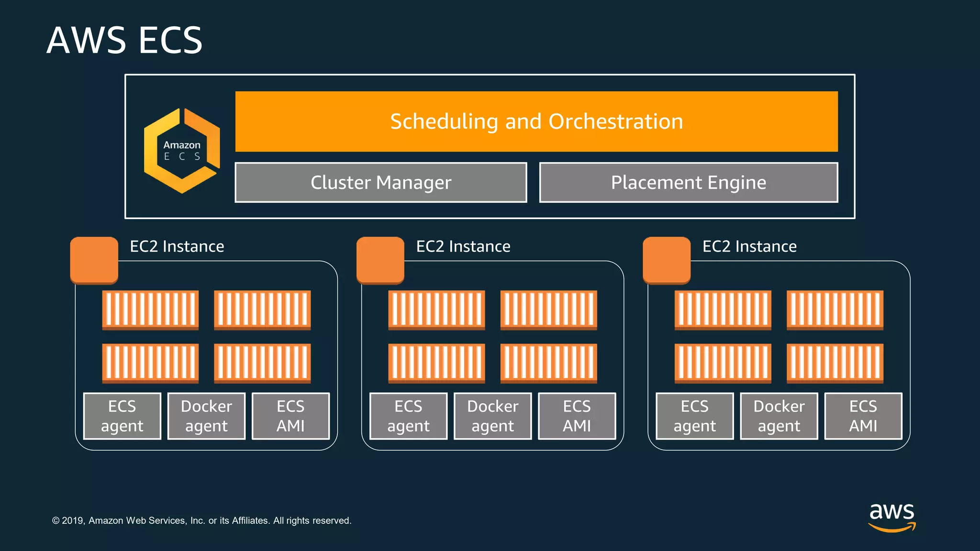
Task: Click the ECS agent box in the left instance
Action: point(122,416)
